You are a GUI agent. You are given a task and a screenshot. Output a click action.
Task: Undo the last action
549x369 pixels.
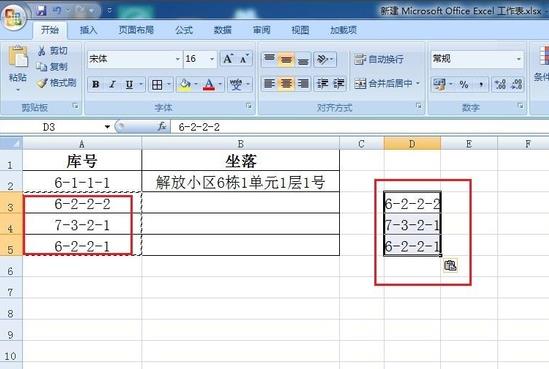pos(57,11)
